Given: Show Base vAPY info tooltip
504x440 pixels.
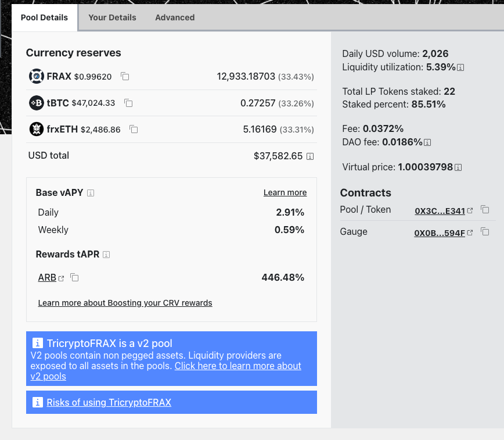Looking at the screenshot, I should tap(91, 193).
